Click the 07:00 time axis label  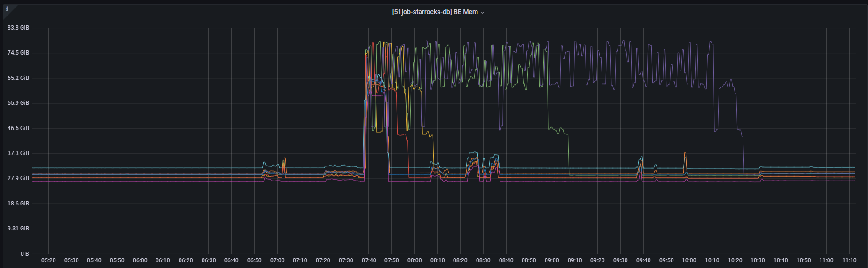click(x=277, y=260)
